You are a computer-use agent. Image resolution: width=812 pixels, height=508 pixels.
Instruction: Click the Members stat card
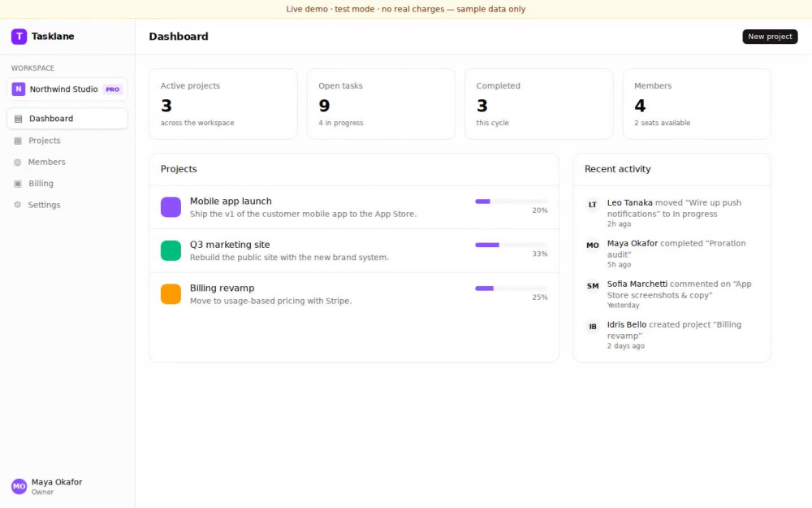[x=697, y=104]
